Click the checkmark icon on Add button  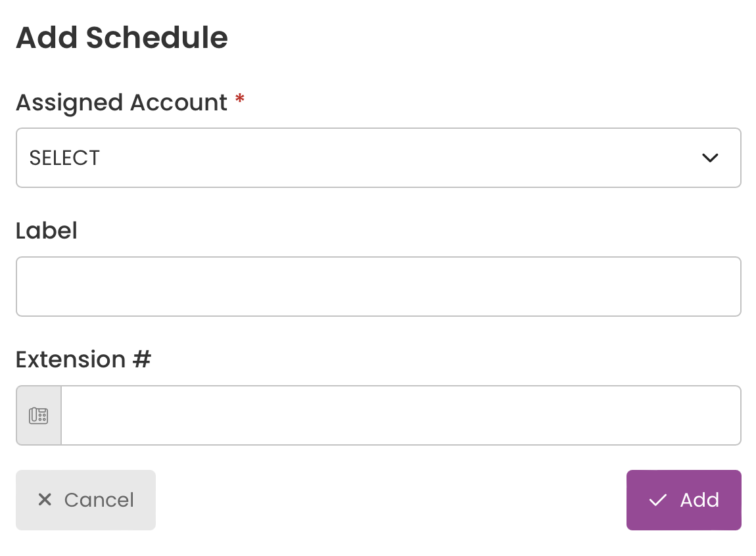657,500
